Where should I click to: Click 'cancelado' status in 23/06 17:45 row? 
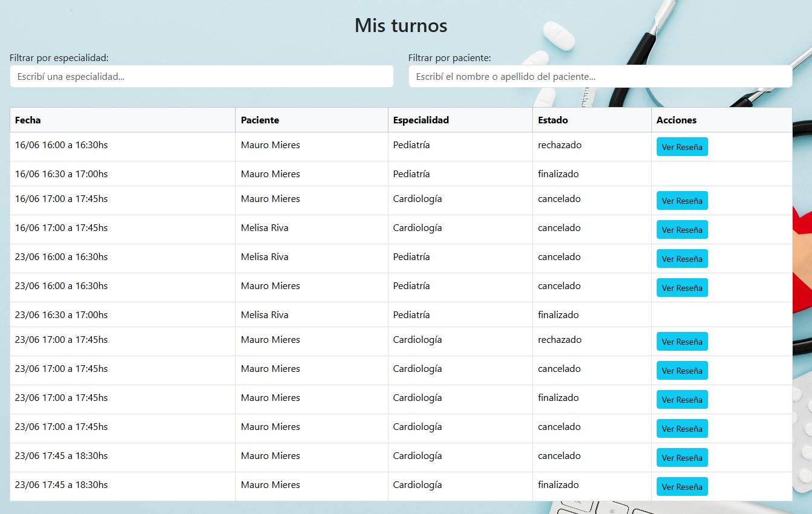pyautogui.click(x=559, y=456)
